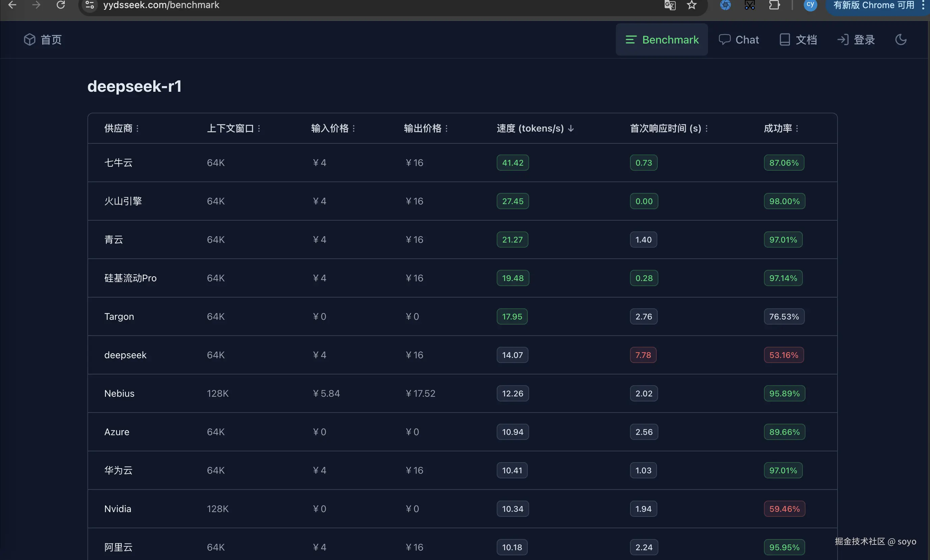930x560 pixels.
Task: Click the site info icon in address bar
Action: click(x=89, y=5)
